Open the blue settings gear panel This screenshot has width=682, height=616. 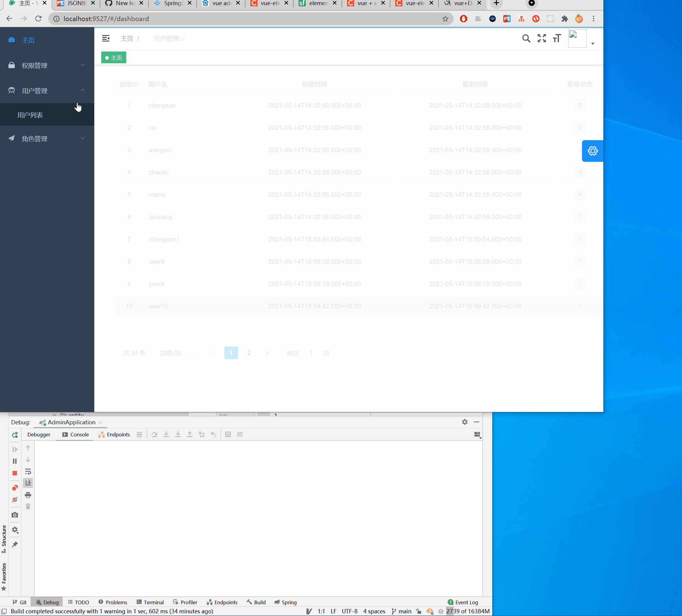tap(592, 151)
